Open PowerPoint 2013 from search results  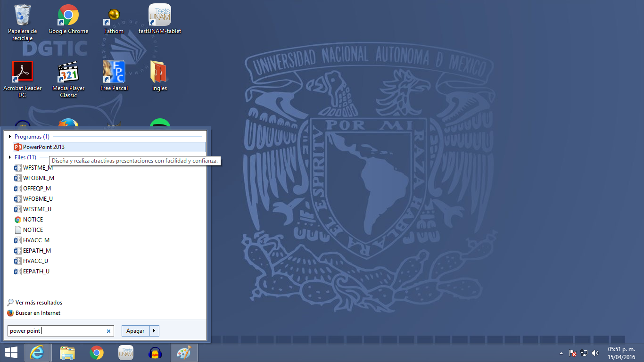pos(109,147)
